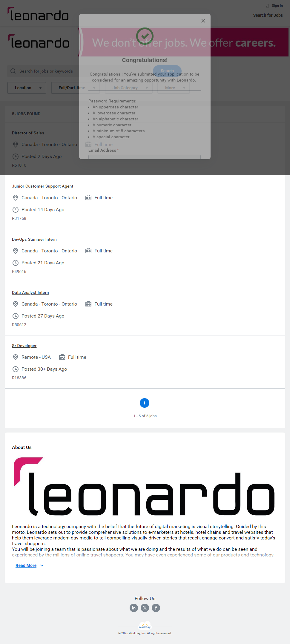Go to page 1 of results
Viewport: 290px width, 644px height.
[x=145, y=403]
